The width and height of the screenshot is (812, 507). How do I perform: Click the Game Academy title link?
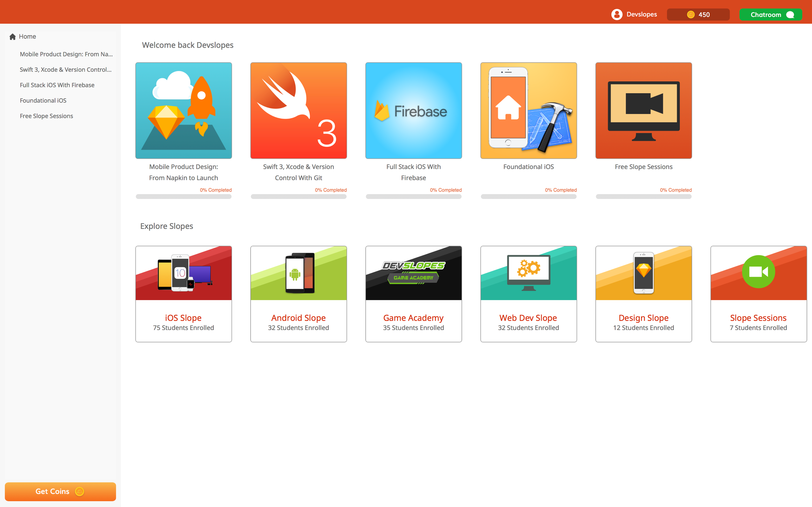[413, 318]
